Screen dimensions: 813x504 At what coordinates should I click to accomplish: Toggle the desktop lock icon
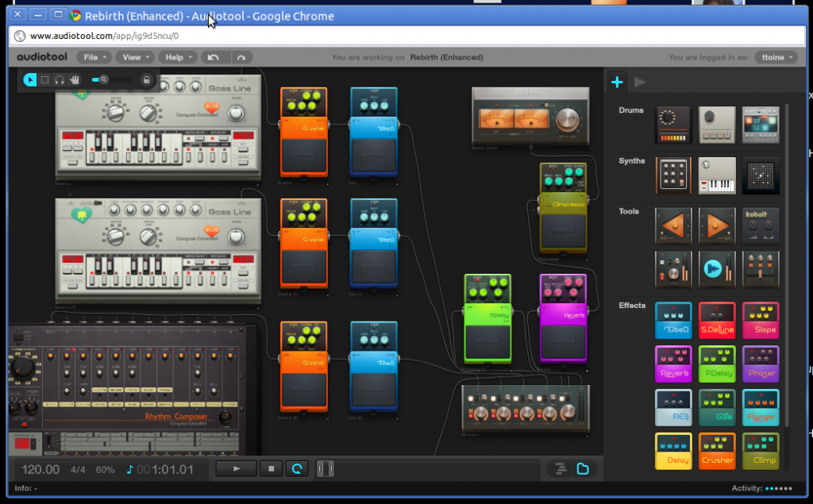click(x=147, y=80)
